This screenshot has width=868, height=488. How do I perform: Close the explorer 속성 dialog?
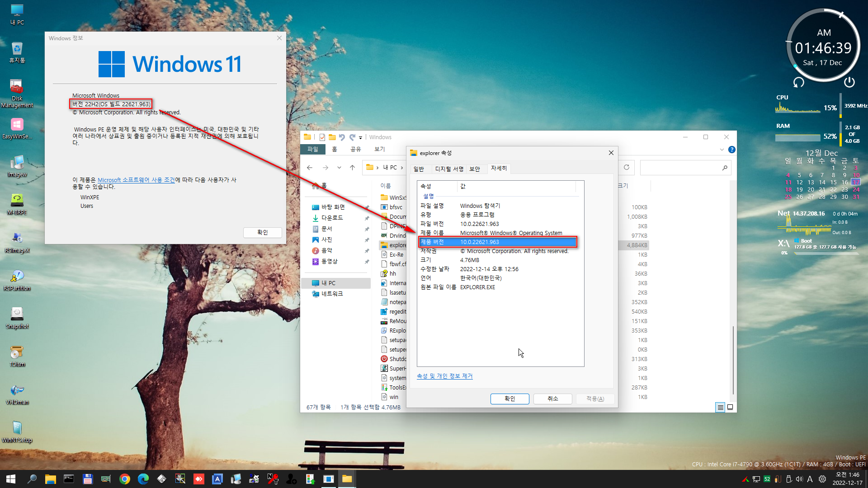pos(611,153)
